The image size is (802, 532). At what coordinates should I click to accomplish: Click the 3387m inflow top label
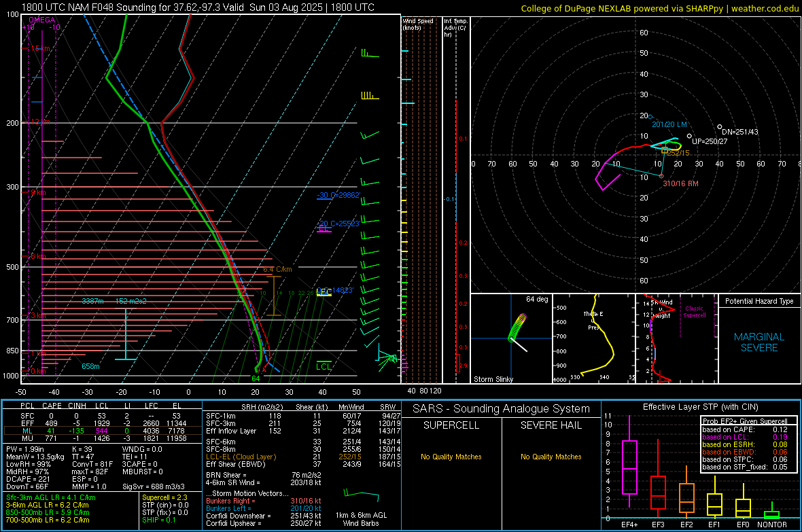(x=92, y=301)
